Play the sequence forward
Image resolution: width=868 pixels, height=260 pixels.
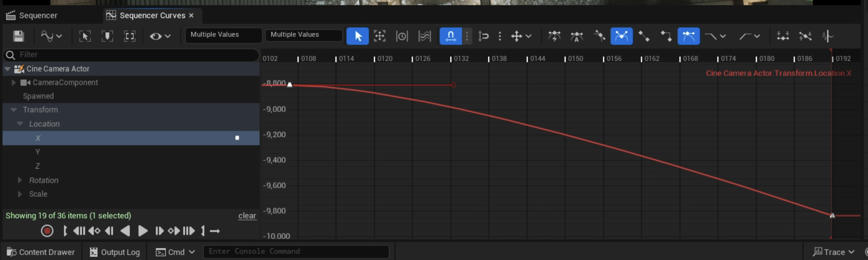pos(143,231)
